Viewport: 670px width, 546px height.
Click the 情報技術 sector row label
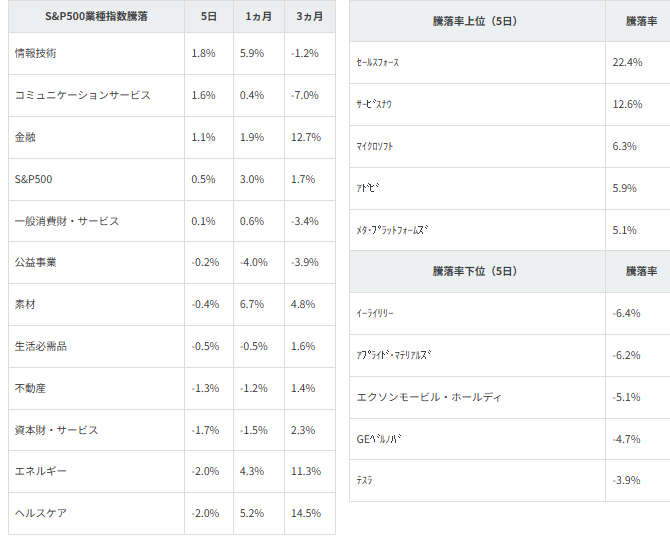35,53
